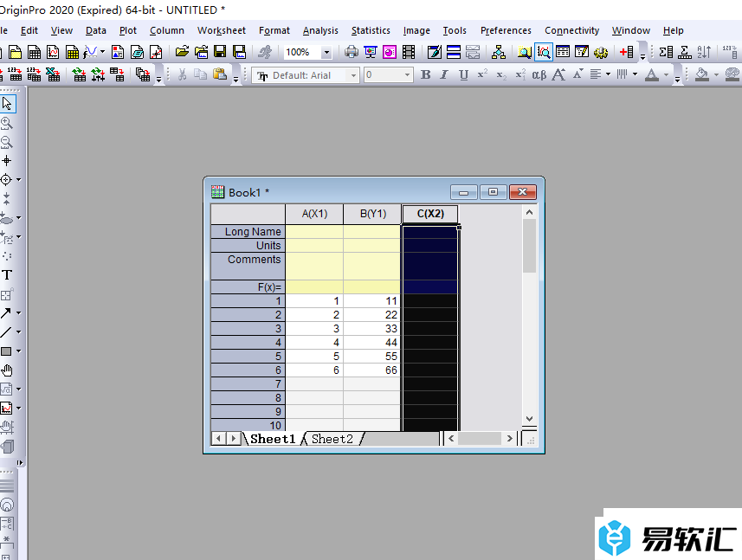Click the Import Excel icon
Viewport: 742px width, 560px height.
(53, 74)
